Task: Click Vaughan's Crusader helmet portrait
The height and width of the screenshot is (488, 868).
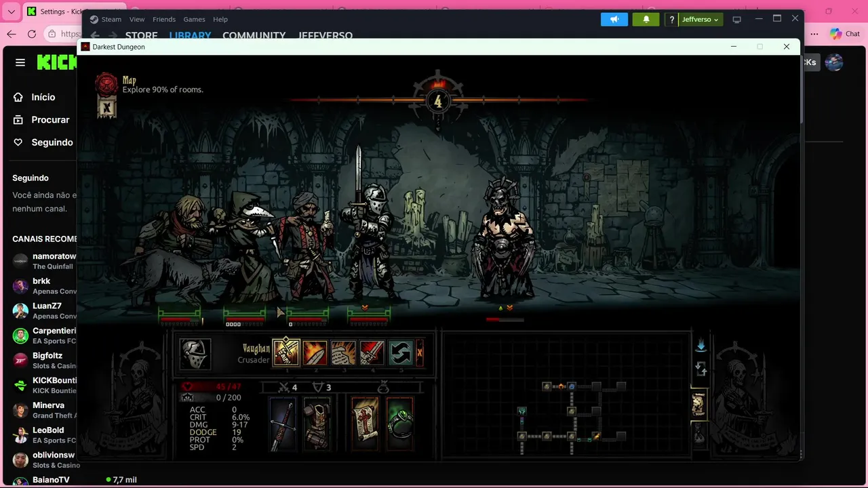Action: coord(195,354)
